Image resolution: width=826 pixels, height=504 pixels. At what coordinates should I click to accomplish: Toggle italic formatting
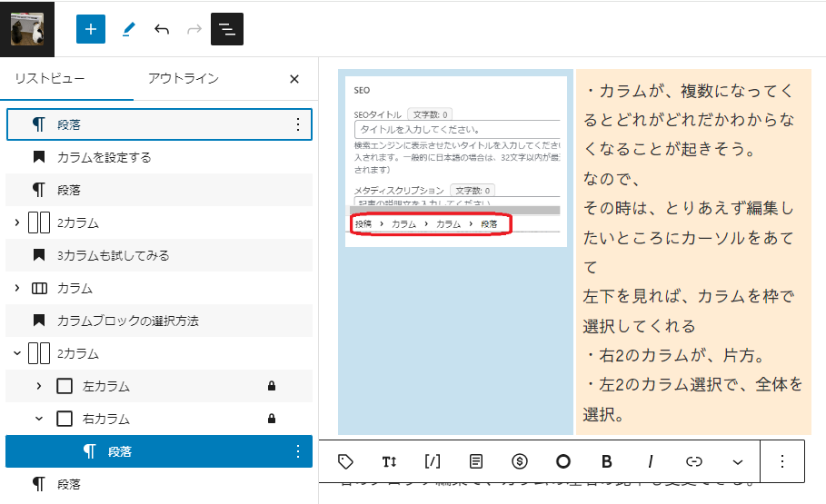tap(651, 461)
